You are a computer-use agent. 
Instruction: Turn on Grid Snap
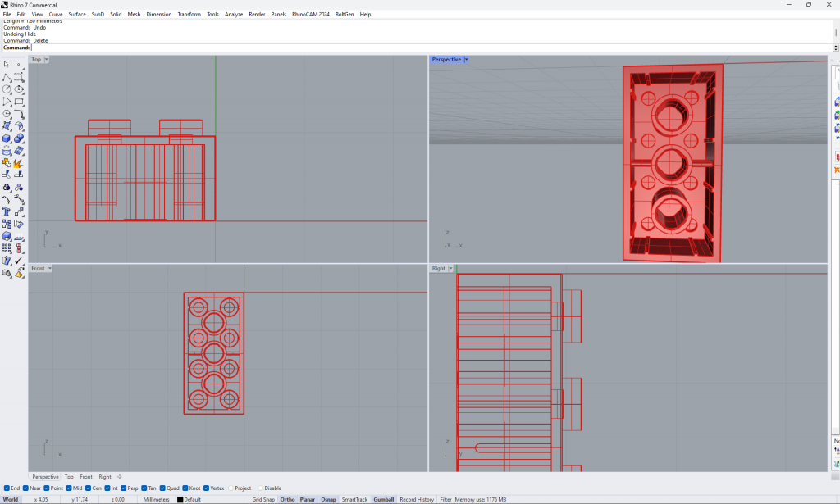[263, 499]
